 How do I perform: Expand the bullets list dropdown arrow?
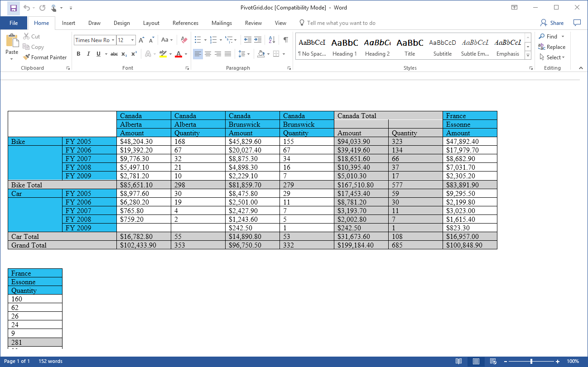[205, 40]
